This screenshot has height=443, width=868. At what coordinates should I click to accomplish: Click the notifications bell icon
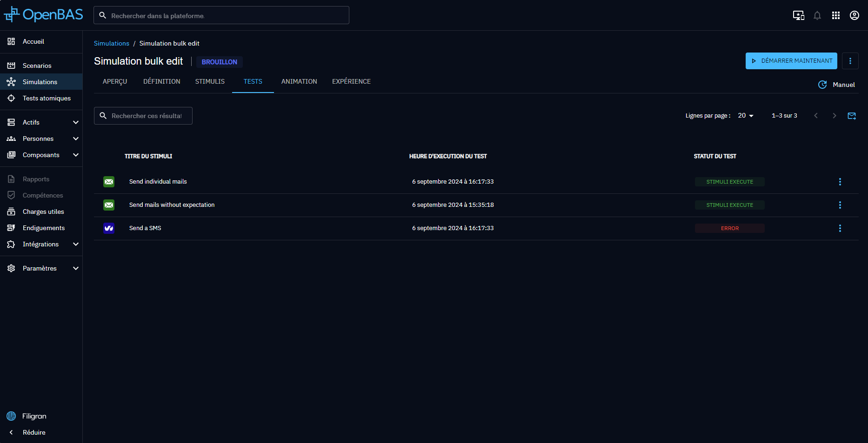817,15
